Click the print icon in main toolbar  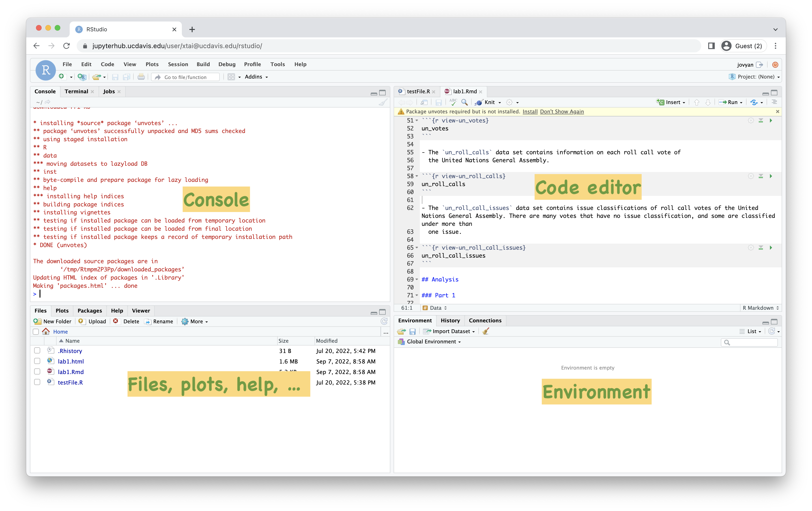coord(141,77)
